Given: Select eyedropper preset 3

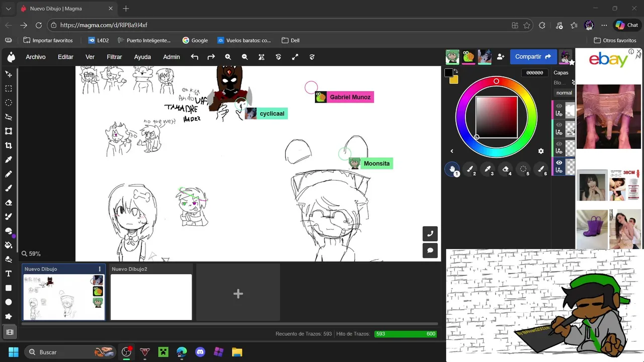Looking at the screenshot, I should 488,169.
